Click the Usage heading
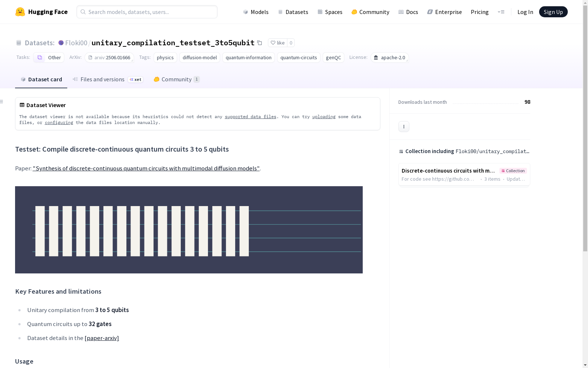The image size is (588, 368). pos(24,361)
